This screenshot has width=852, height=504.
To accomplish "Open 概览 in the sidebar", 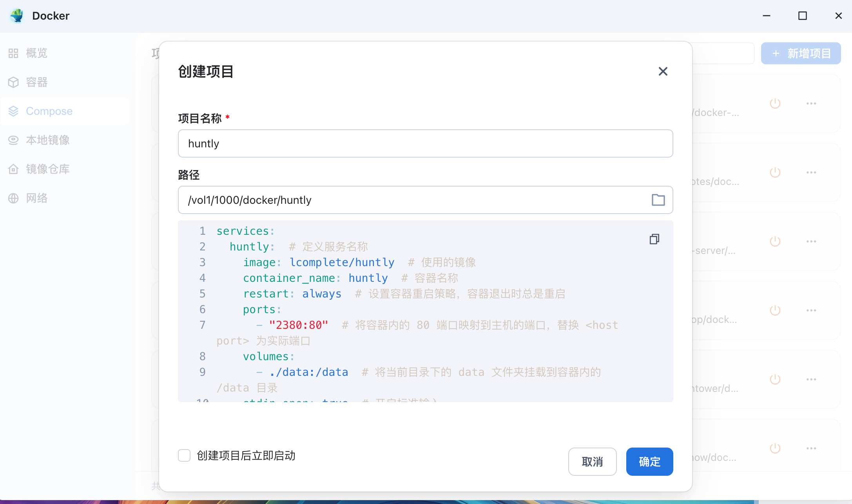I will click(x=65, y=53).
